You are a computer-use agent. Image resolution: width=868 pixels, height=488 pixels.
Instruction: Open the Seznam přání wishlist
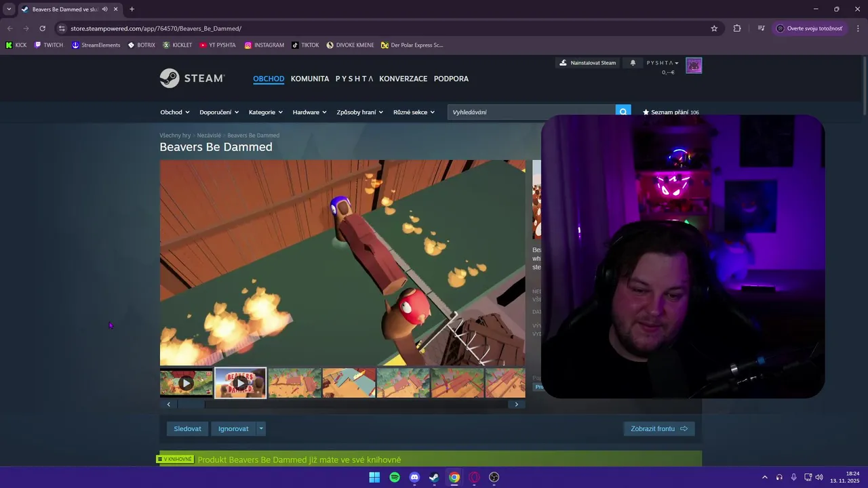click(x=671, y=112)
